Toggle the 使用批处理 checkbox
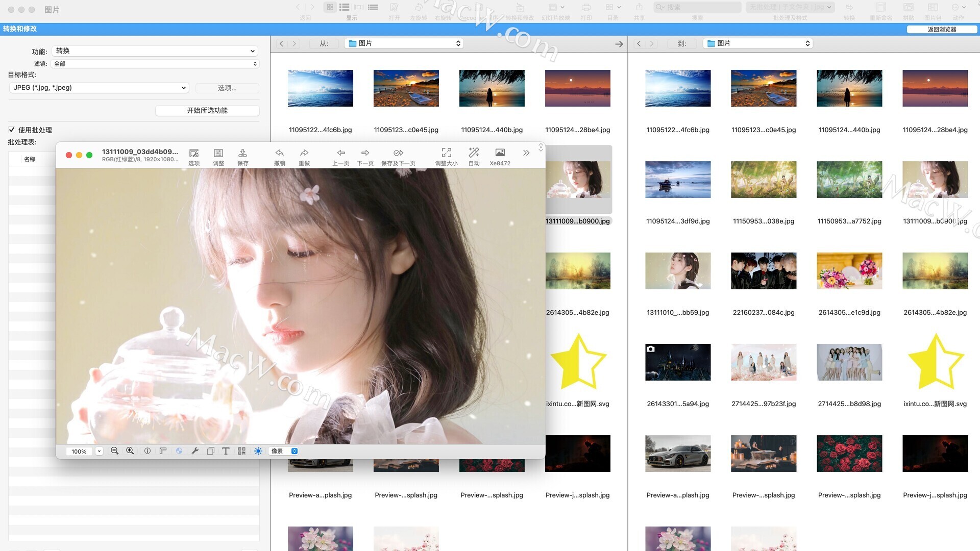The height and width of the screenshot is (551, 980). click(x=12, y=130)
